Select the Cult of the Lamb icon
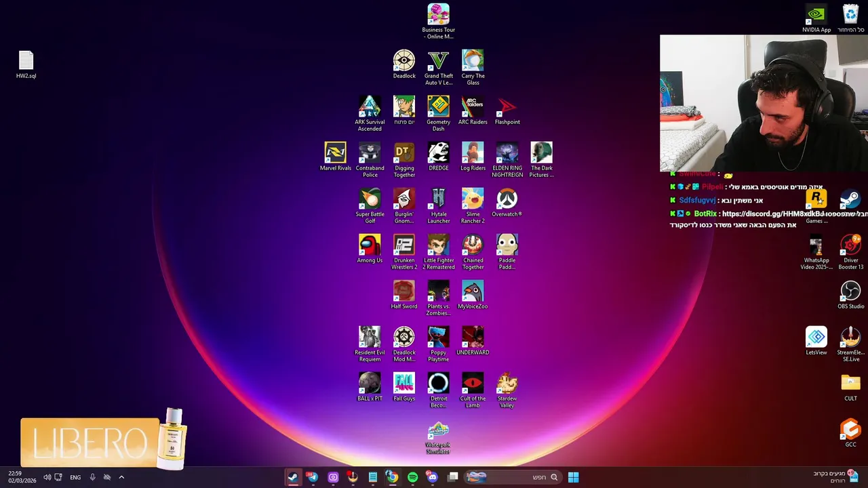868x488 pixels. point(473,390)
